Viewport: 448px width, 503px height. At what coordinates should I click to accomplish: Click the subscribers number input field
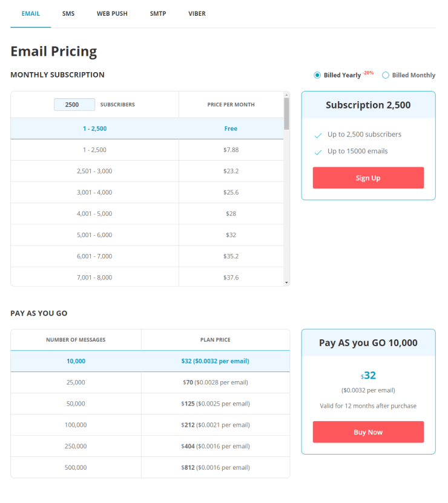[74, 105]
